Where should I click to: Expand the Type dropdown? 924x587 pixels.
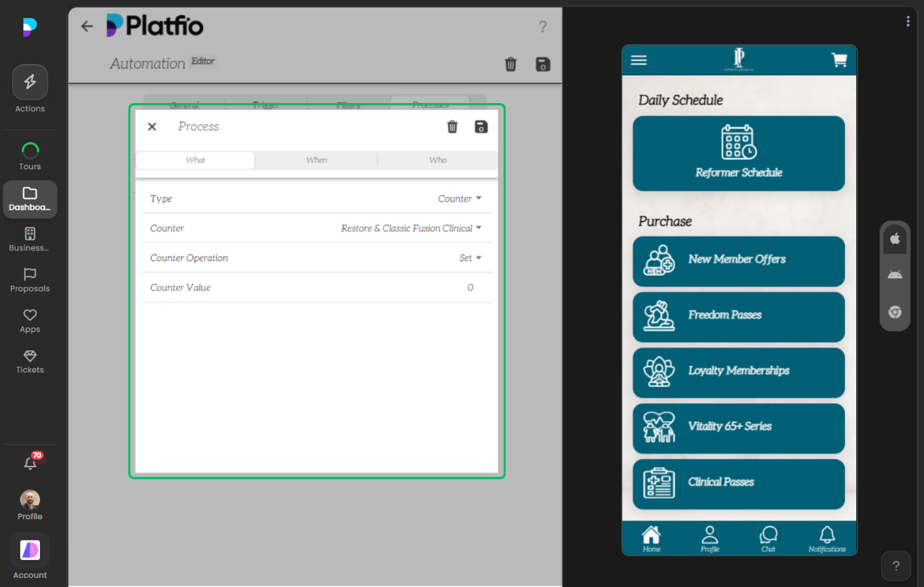(x=459, y=199)
